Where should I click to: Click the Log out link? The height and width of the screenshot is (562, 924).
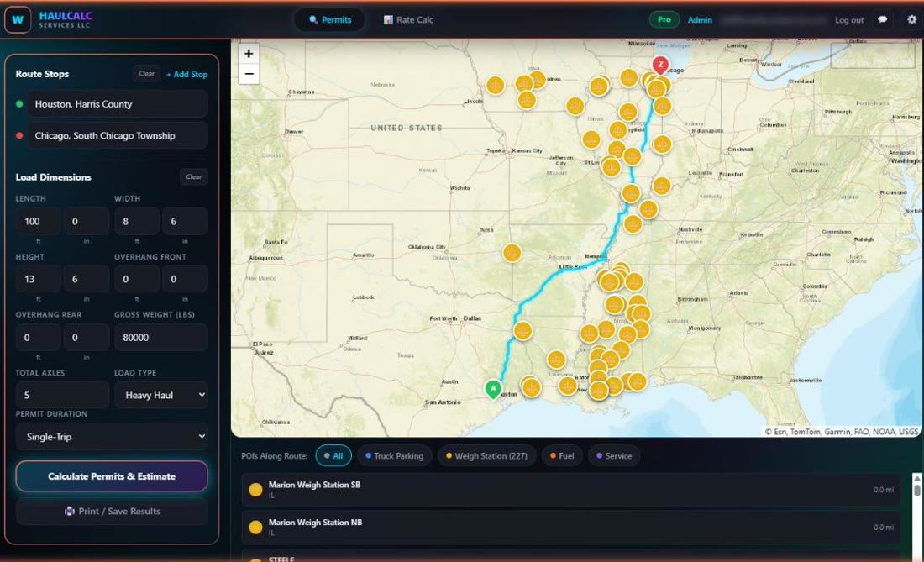(849, 20)
